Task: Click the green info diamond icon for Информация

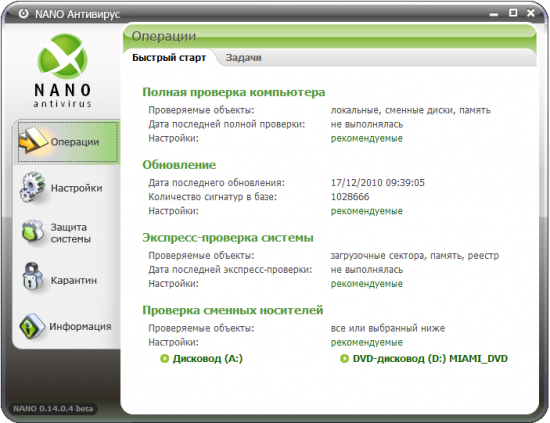Action: coord(33,326)
